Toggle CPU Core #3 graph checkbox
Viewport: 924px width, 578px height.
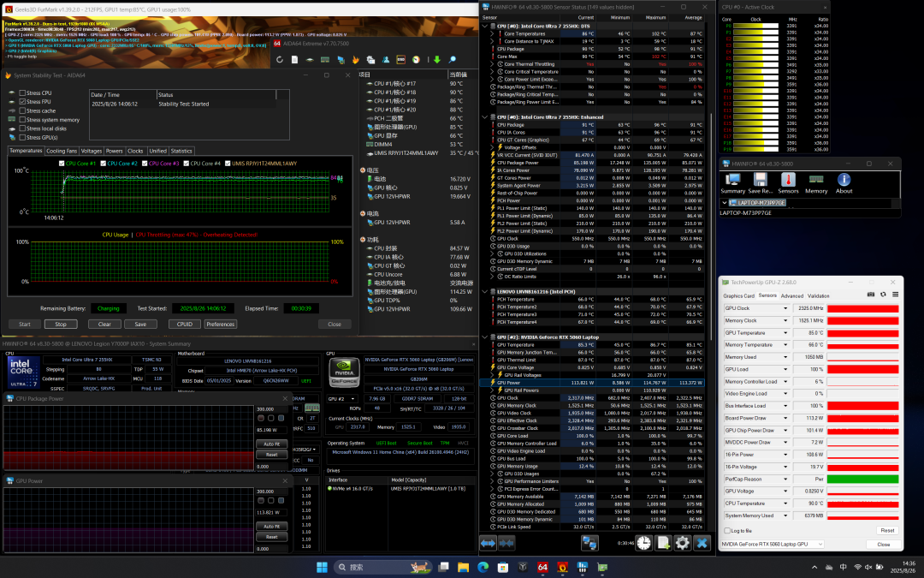[x=145, y=164]
